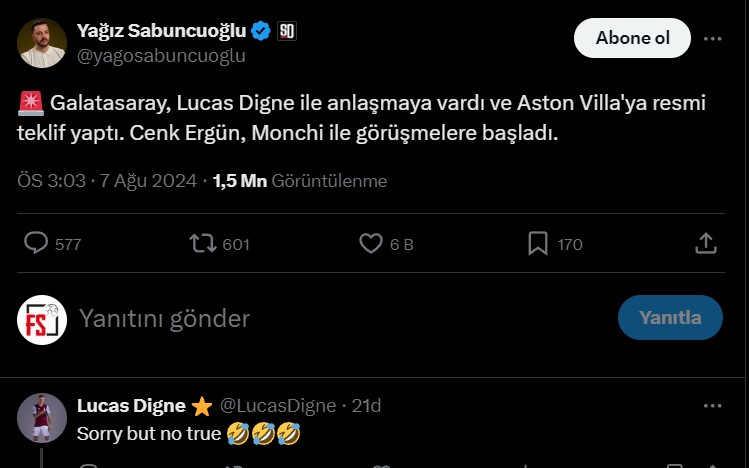Click the ÖS 3:03 · 7 Ağu 2024 timestamp
The height and width of the screenshot is (468, 749).
click(x=107, y=181)
